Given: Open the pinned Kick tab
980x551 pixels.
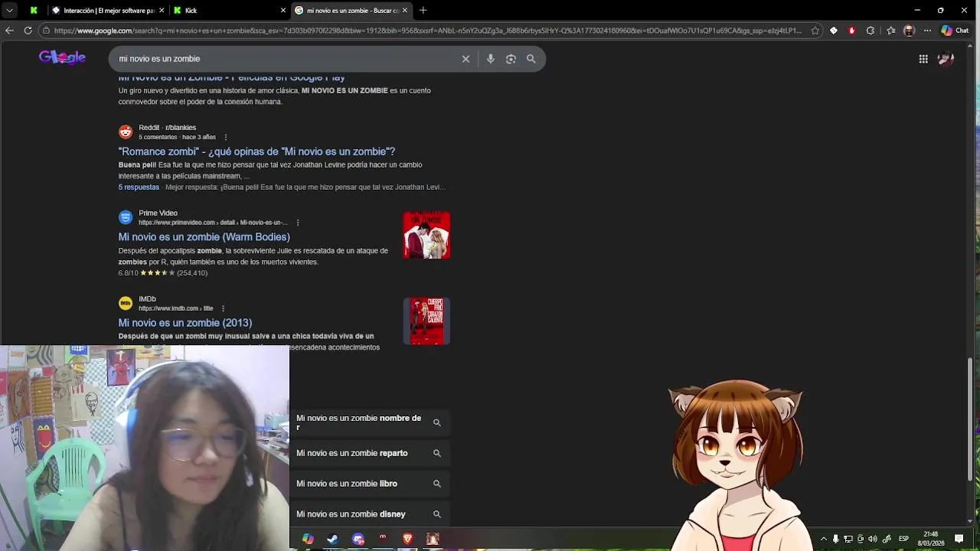Looking at the screenshot, I should click(x=34, y=11).
